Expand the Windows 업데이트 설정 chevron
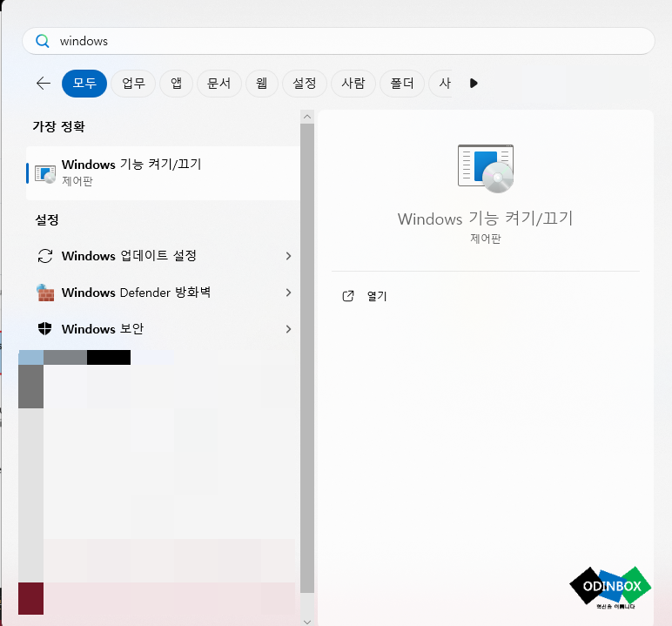672x626 pixels. 288,256
